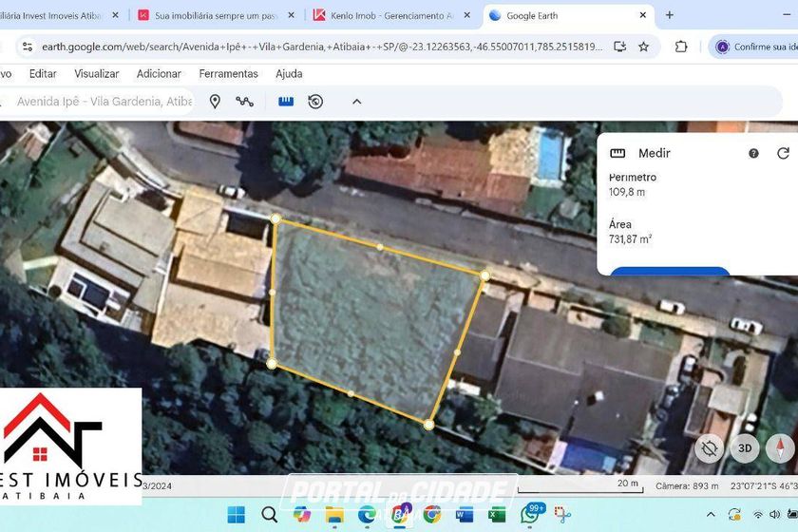Select the right polygon vertex near the street
The image size is (798, 532).
point(485,275)
